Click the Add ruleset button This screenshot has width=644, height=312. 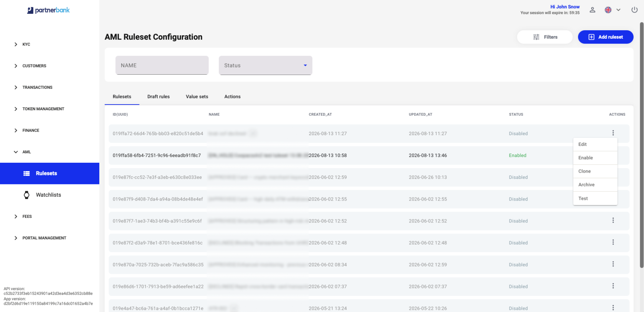tap(606, 37)
